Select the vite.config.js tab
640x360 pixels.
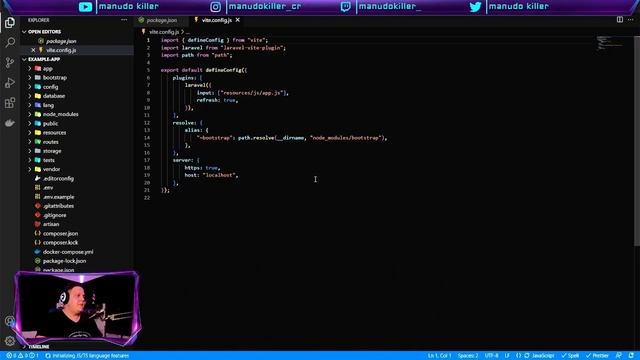coord(216,20)
